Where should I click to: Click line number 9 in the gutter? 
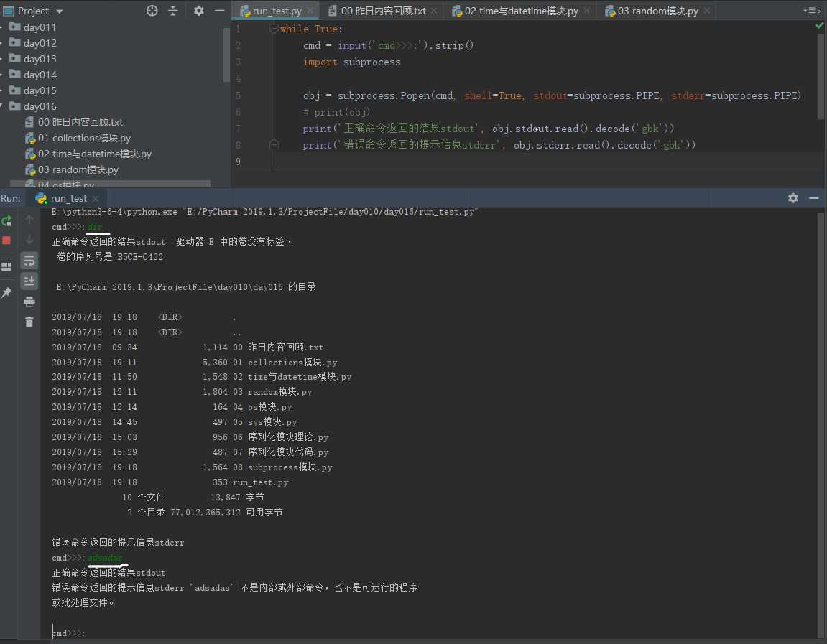(x=238, y=162)
